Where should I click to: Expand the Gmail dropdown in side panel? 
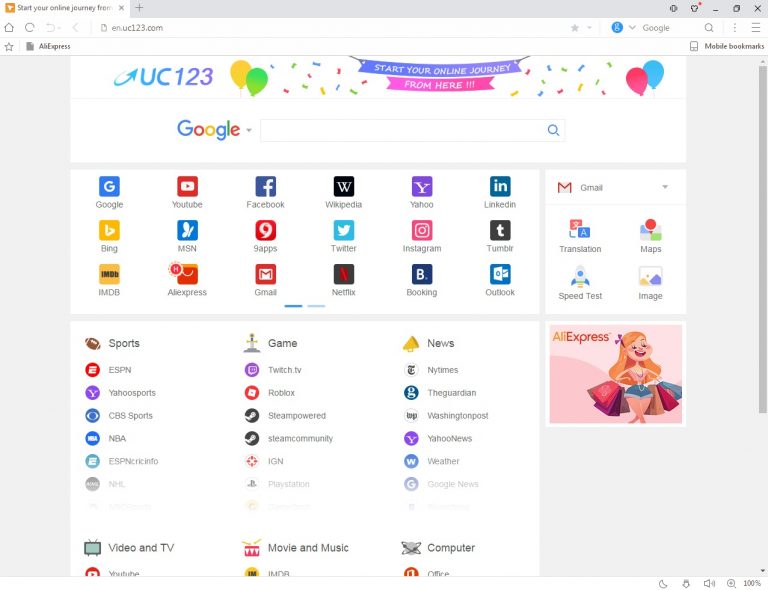pyautogui.click(x=665, y=187)
